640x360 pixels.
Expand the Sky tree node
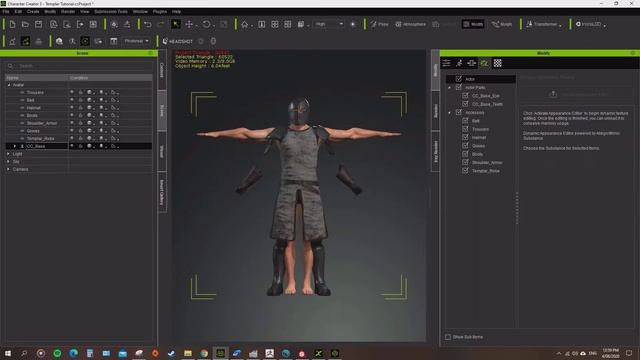pos(9,162)
